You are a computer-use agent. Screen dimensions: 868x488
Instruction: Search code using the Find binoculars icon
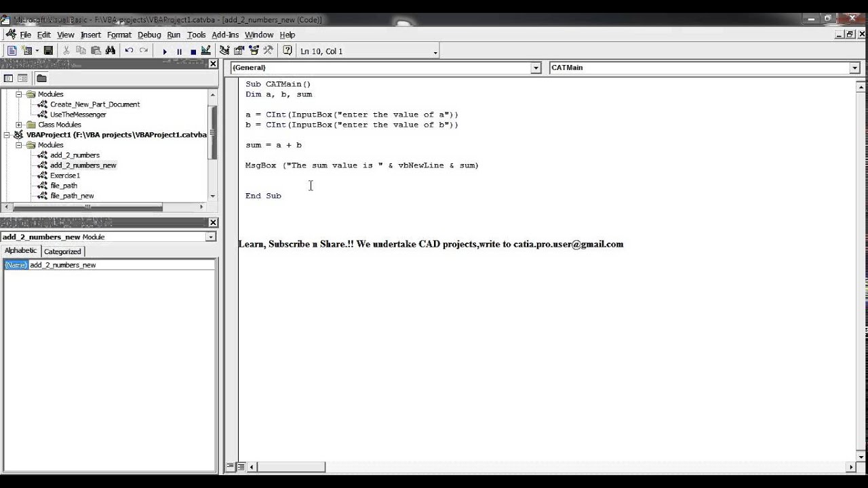111,50
